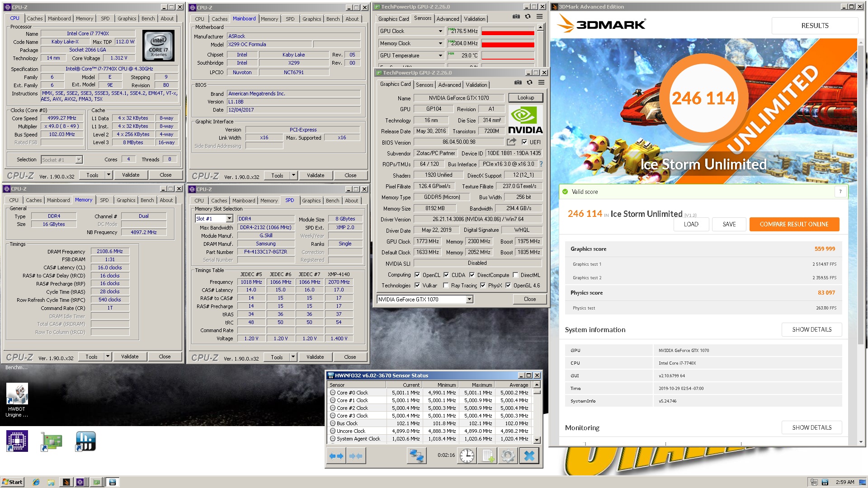
Task: Click 3DMark RESULTS field at top
Action: click(815, 26)
